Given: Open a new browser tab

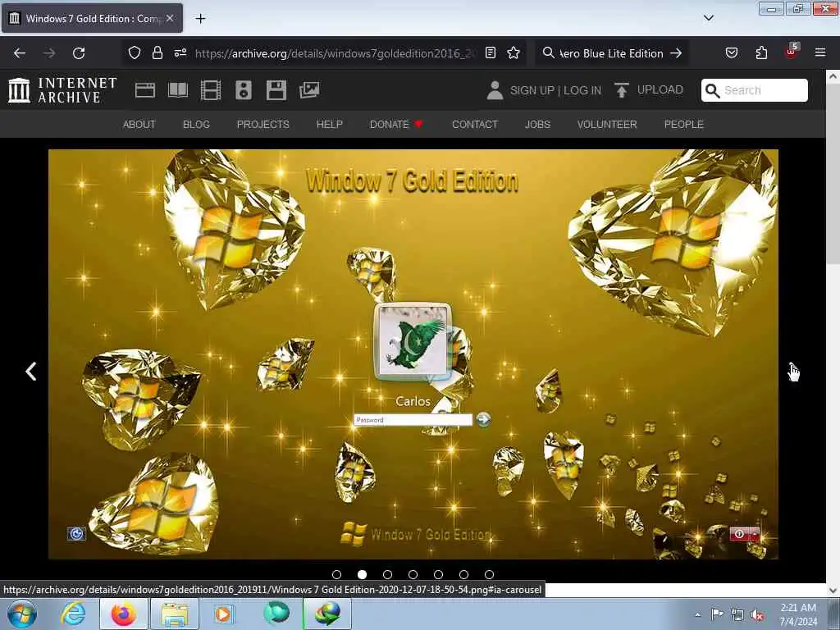Looking at the screenshot, I should point(200,19).
